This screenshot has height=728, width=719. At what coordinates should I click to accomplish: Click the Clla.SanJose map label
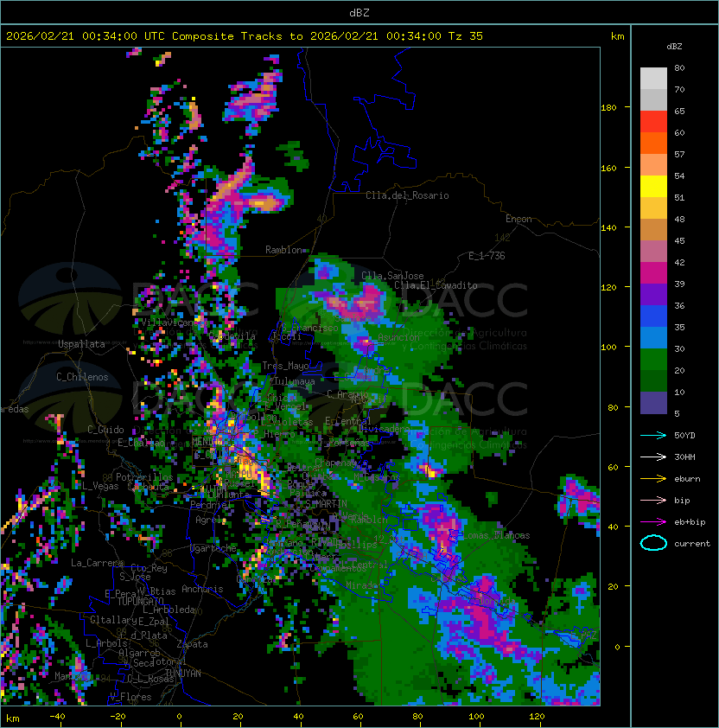coord(392,276)
